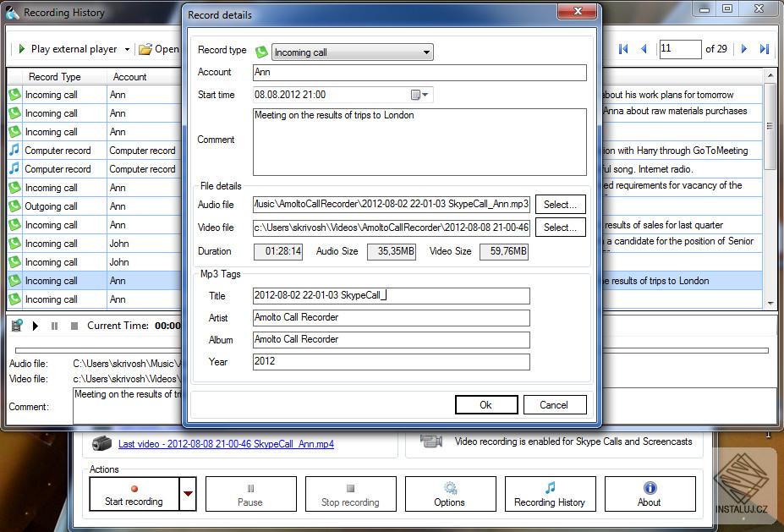
Task: Expand the Play external player dropdown arrow
Action: pyautogui.click(x=127, y=49)
